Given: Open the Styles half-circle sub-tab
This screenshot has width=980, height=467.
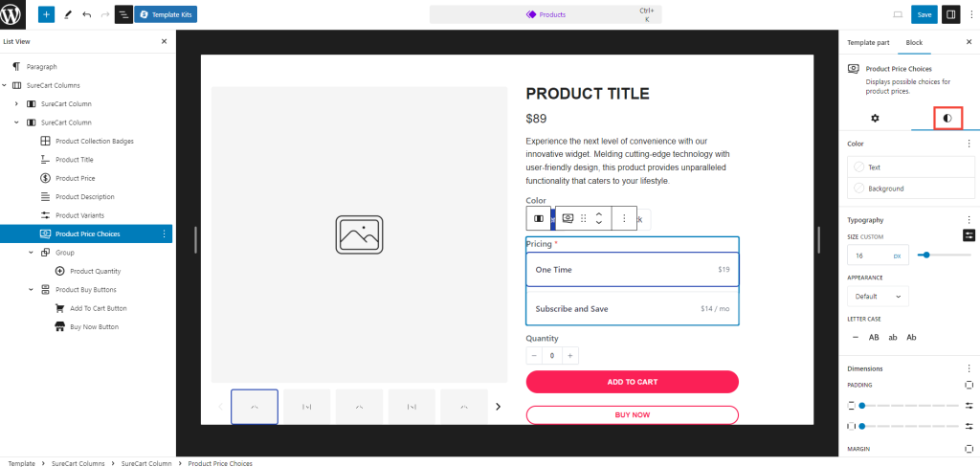Looking at the screenshot, I should click(x=947, y=118).
